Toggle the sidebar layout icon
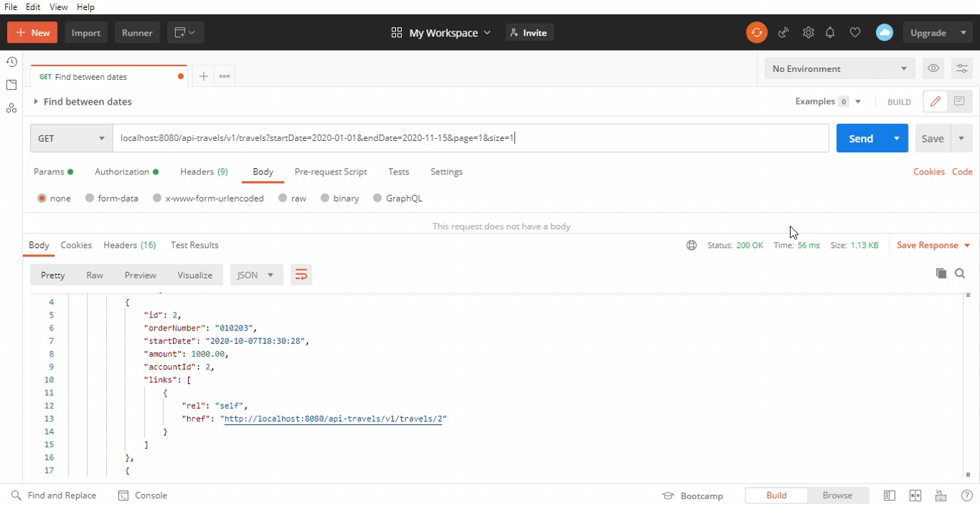This screenshot has height=507, width=980. click(890, 496)
